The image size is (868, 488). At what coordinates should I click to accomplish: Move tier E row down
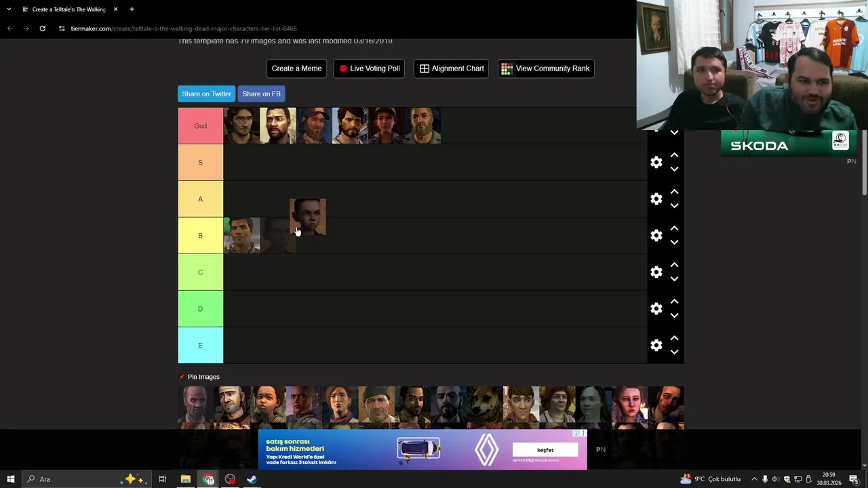click(674, 352)
